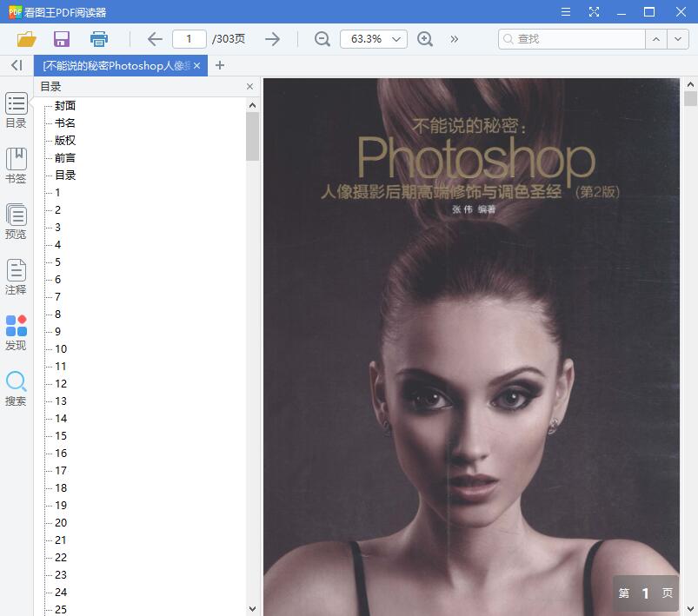The width and height of the screenshot is (698, 616).
Task: Click the book cover page image
Action: tap(471, 347)
